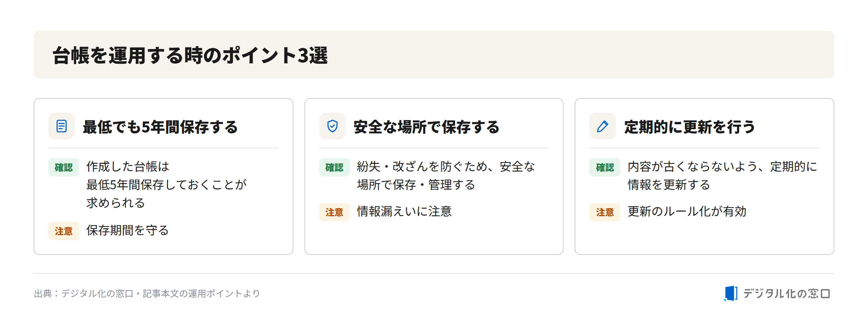Click the shield check icon beside 安全な場所で保存する
The height and width of the screenshot is (334, 868).
[332, 126]
